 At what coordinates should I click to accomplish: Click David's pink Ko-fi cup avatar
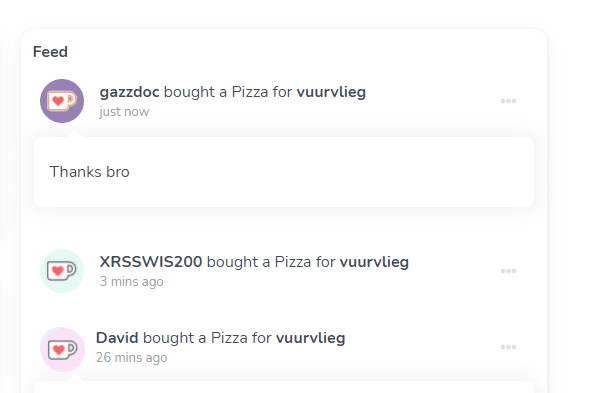click(62, 349)
